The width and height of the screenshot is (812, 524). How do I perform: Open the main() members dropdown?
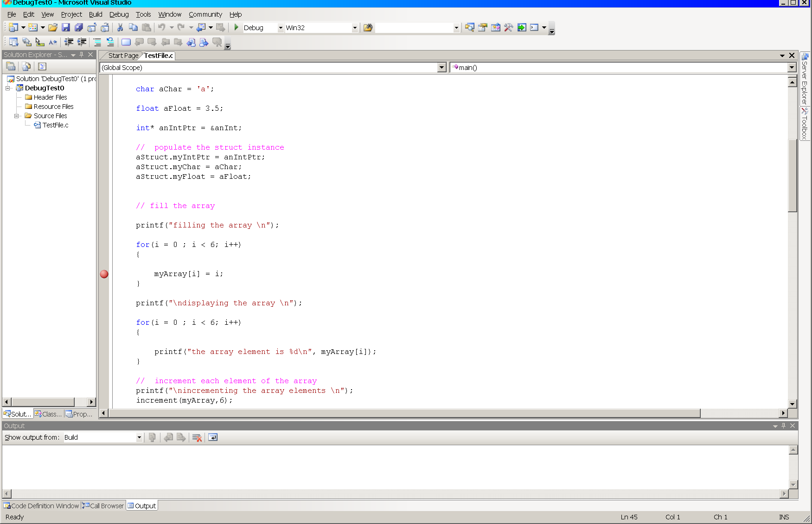tap(792, 68)
